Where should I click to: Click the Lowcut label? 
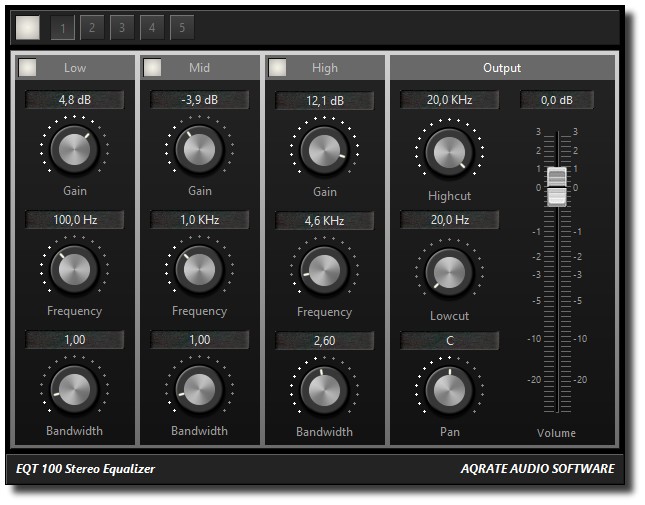450,316
